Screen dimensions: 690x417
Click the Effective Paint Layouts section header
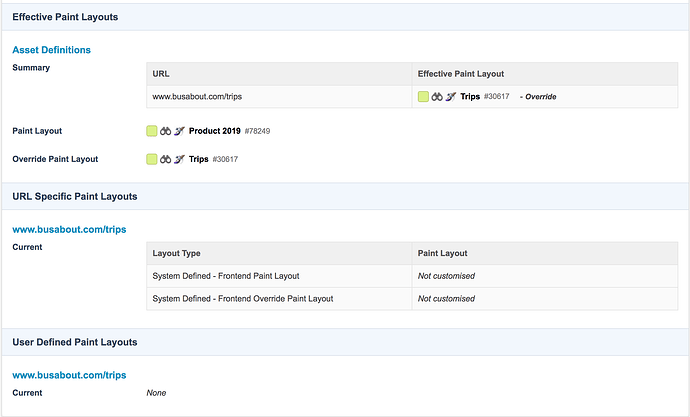click(64, 17)
